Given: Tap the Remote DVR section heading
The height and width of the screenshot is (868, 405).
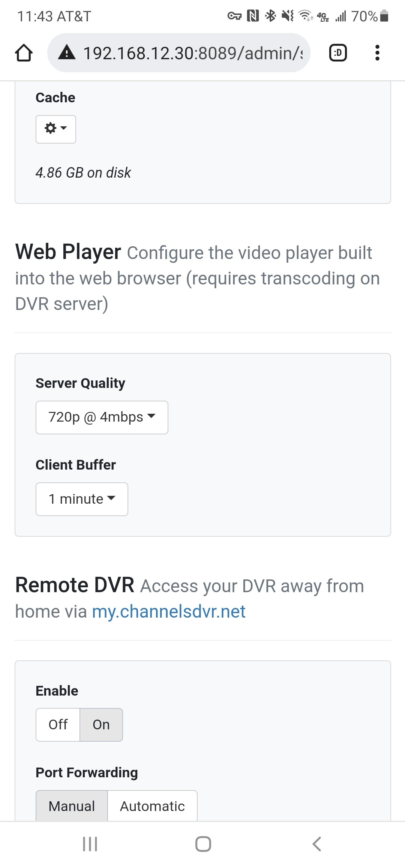Looking at the screenshot, I should tap(75, 585).
